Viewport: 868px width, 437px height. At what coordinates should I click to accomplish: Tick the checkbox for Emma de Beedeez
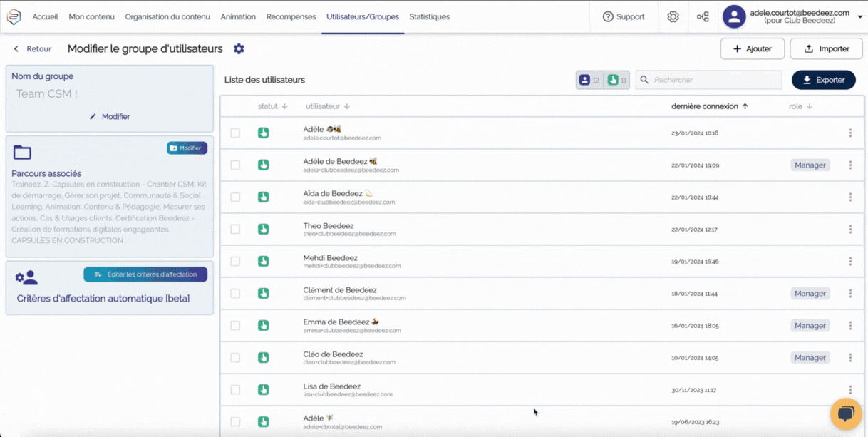(235, 326)
